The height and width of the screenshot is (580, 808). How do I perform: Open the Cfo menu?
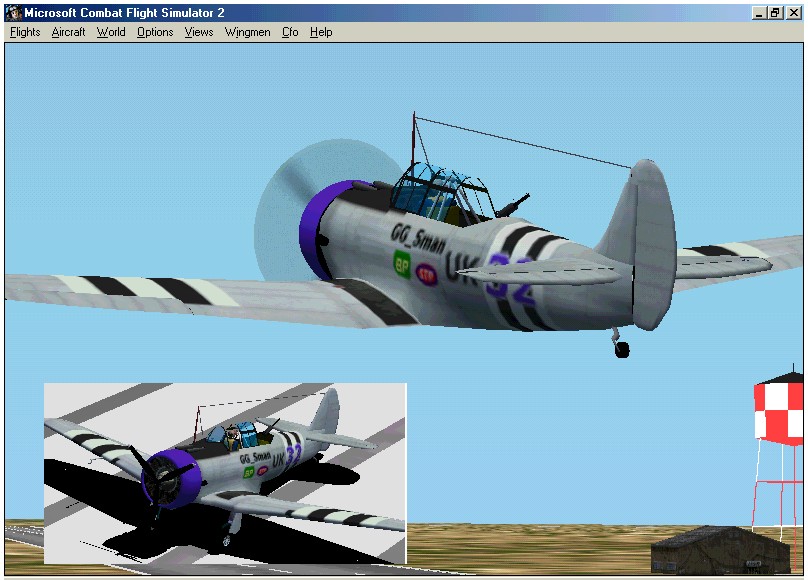pos(290,32)
